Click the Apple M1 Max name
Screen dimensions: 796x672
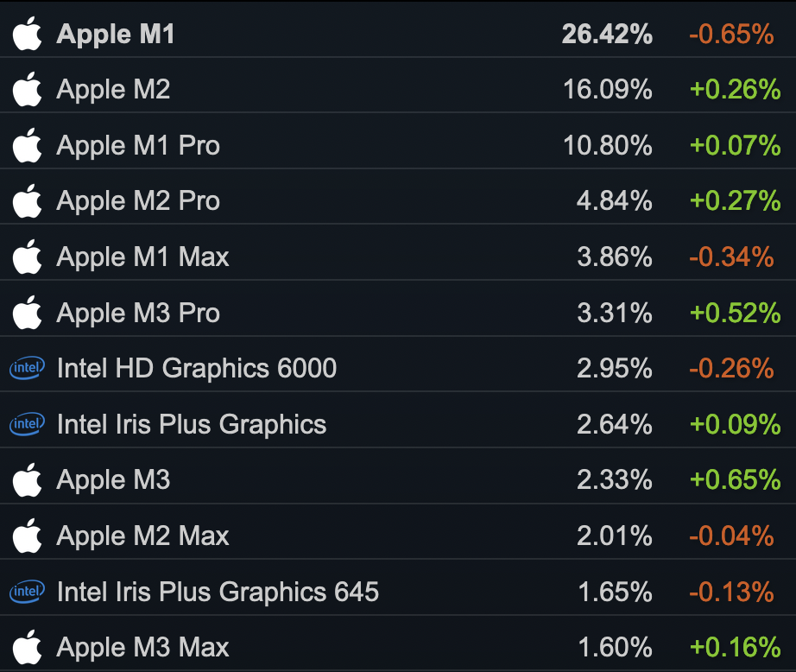coord(142,257)
